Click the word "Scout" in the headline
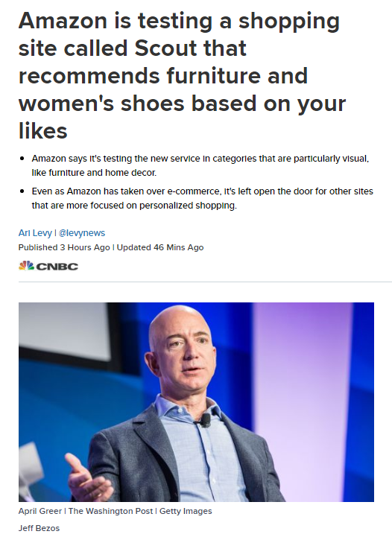 point(166,48)
